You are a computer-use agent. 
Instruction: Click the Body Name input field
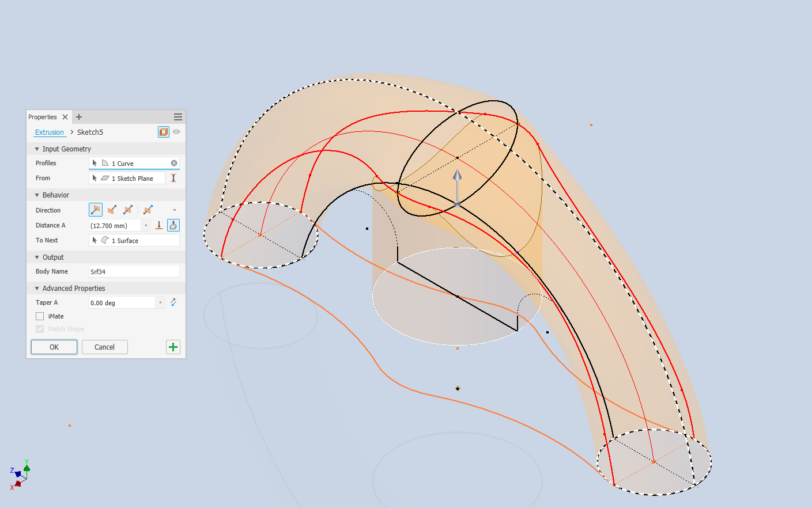(134, 271)
